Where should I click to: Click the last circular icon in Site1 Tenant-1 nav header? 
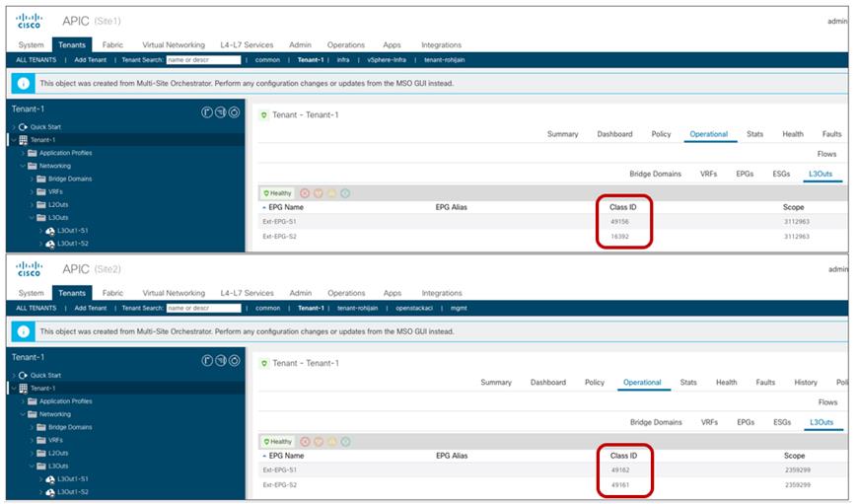pyautogui.click(x=234, y=112)
